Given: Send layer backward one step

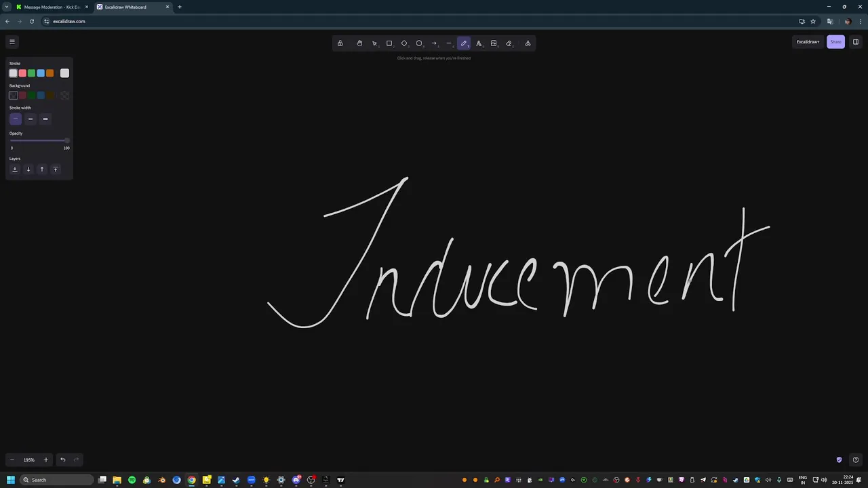Looking at the screenshot, I should pos(28,169).
